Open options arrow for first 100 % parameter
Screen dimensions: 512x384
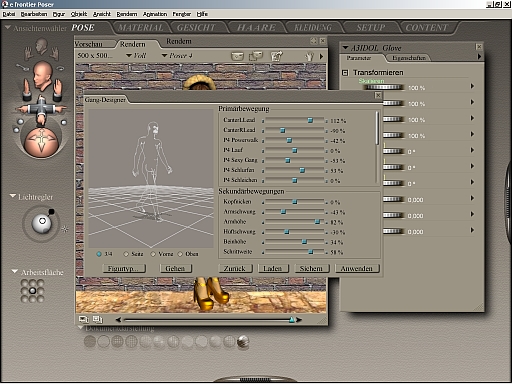(x=472, y=86)
